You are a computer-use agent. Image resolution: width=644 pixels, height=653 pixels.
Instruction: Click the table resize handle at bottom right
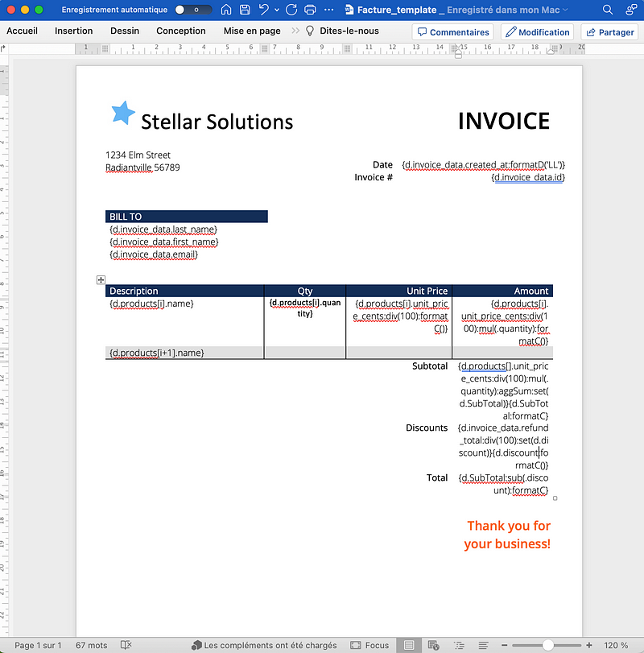point(555,498)
